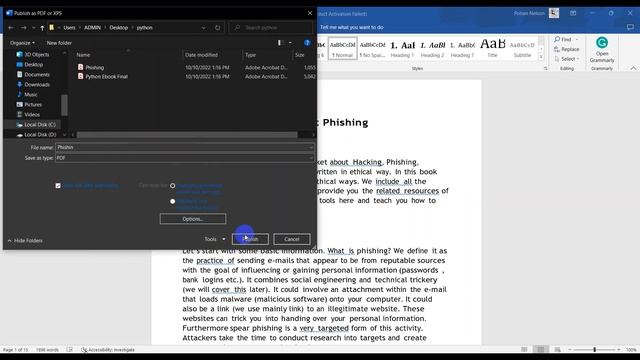The image size is (640, 360).
Task: Select Desktop in the navigation pane
Action: pos(30,64)
